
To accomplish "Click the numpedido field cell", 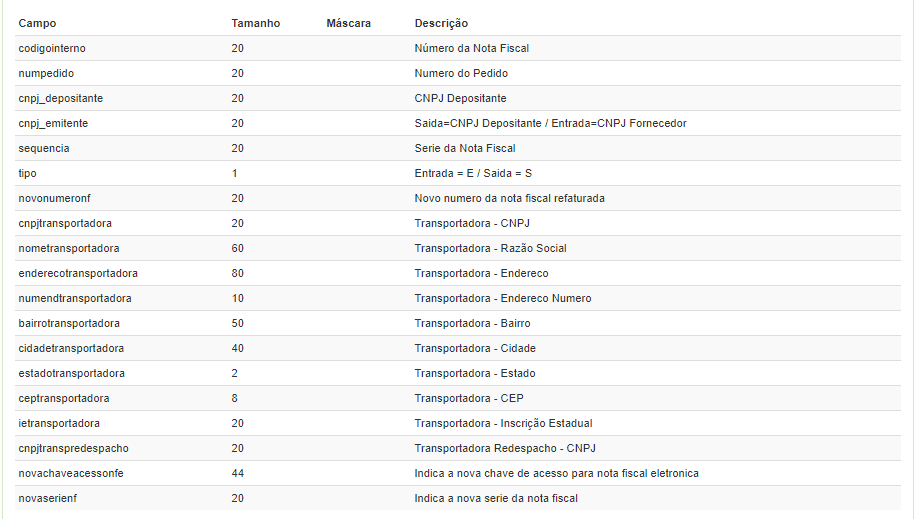I will point(46,73).
